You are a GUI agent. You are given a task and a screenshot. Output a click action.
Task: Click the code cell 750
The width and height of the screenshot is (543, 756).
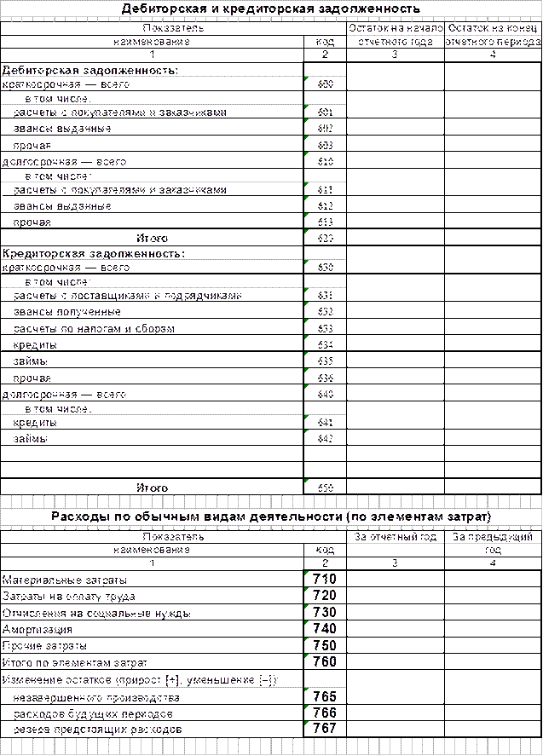(325, 645)
